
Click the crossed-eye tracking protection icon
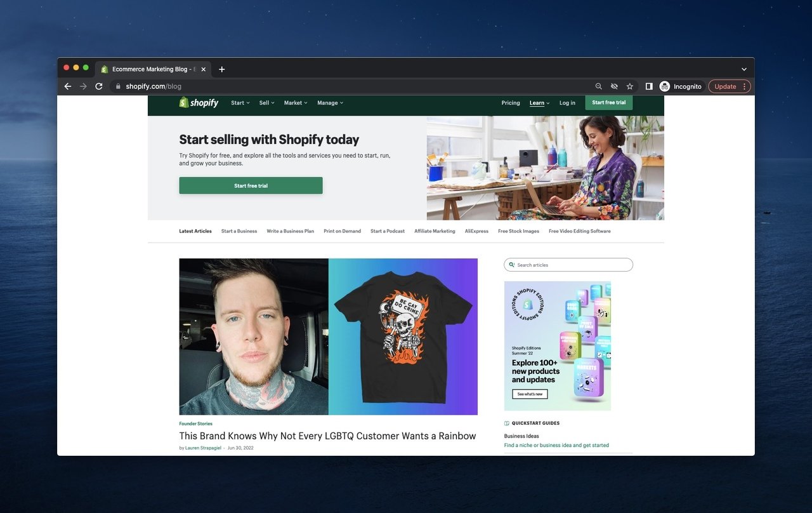[614, 86]
